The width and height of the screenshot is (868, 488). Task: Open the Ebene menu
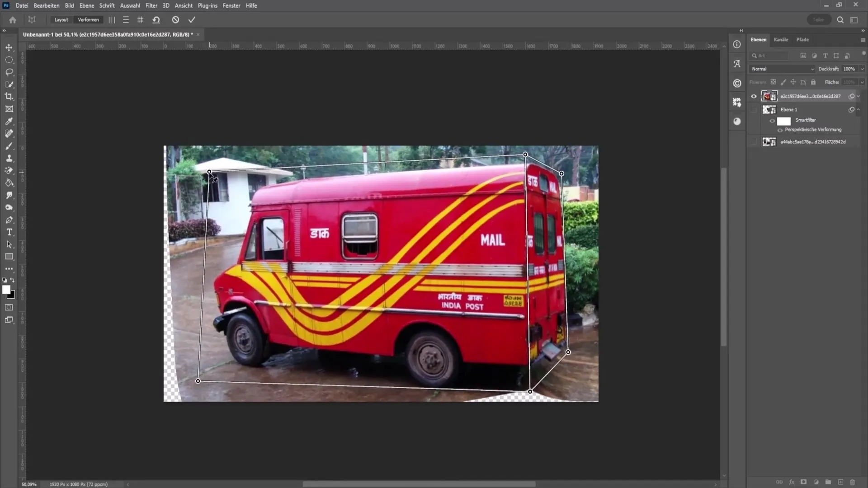87,5
